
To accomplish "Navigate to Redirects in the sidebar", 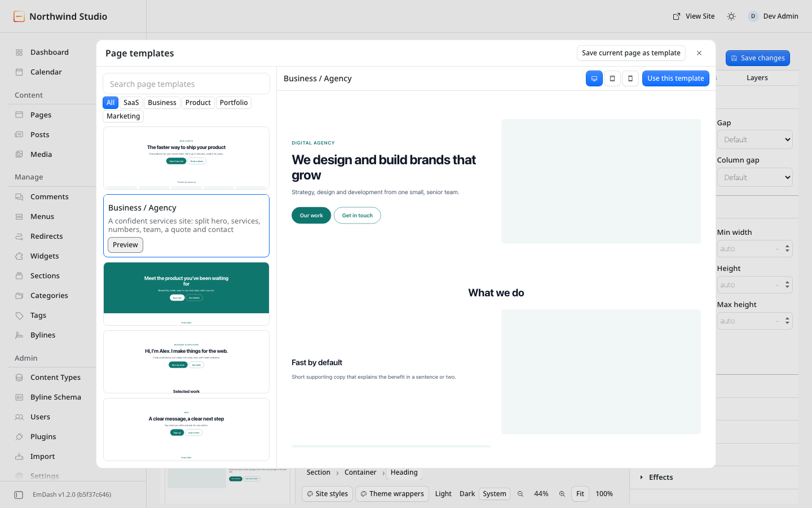I will click(47, 237).
